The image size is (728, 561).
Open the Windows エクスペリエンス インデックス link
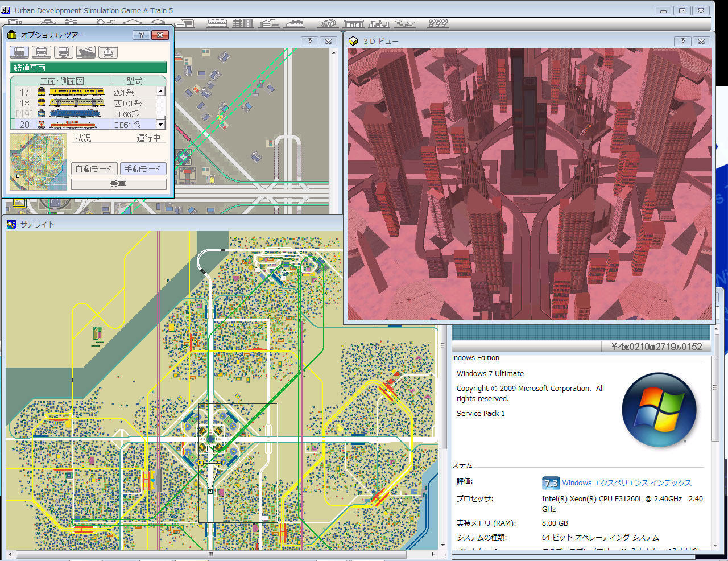[x=627, y=483]
